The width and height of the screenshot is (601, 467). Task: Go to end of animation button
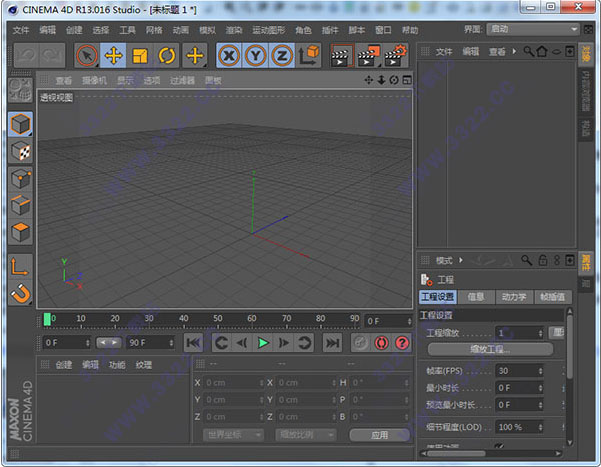[332, 343]
